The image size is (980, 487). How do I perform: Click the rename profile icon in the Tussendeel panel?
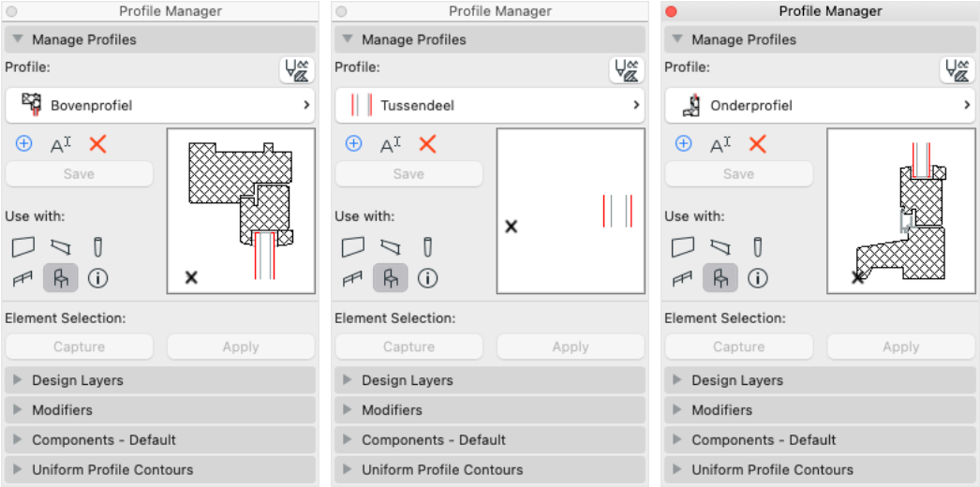[391, 145]
